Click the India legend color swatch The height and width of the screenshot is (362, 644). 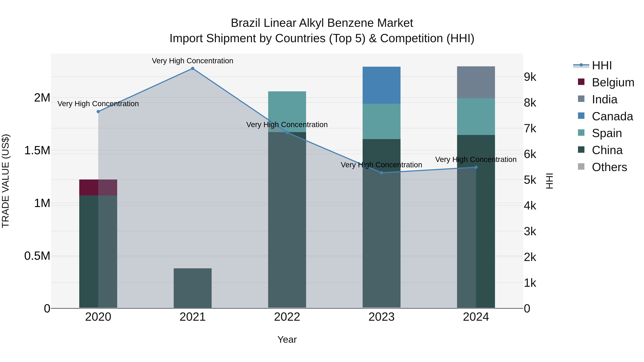click(x=581, y=99)
